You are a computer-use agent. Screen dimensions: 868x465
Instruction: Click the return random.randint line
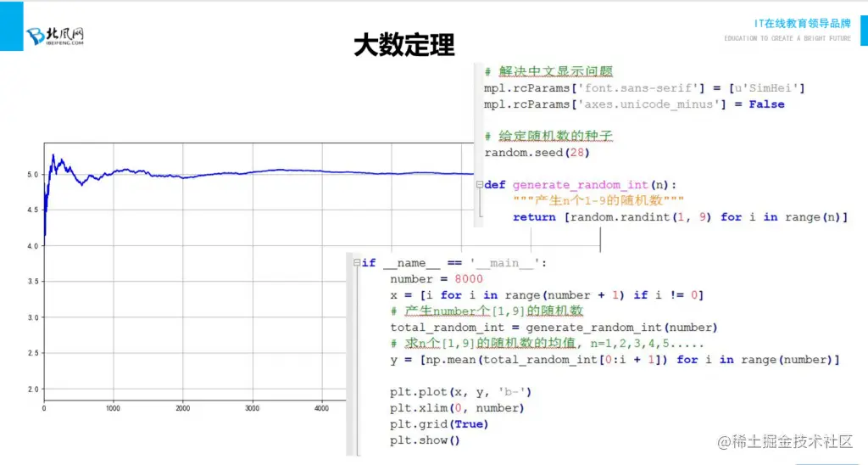pyautogui.click(x=681, y=217)
